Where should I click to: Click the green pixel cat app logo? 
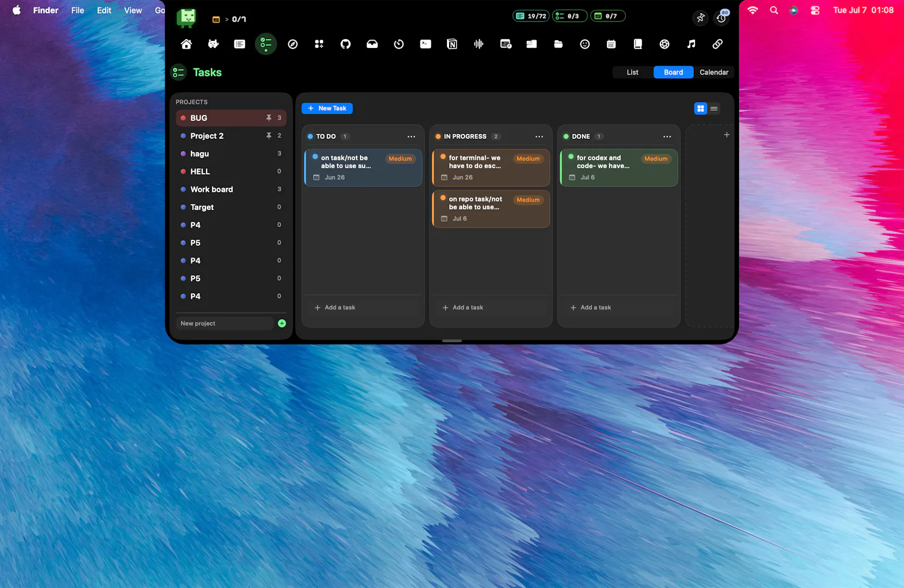click(186, 18)
